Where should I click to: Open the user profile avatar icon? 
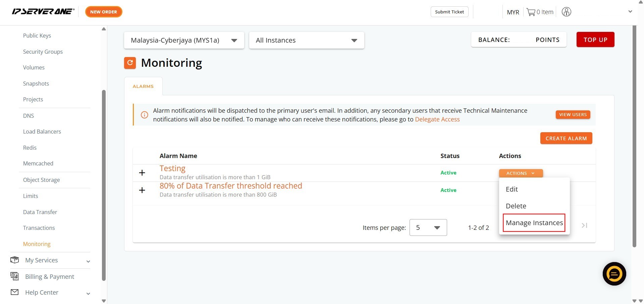(x=566, y=12)
